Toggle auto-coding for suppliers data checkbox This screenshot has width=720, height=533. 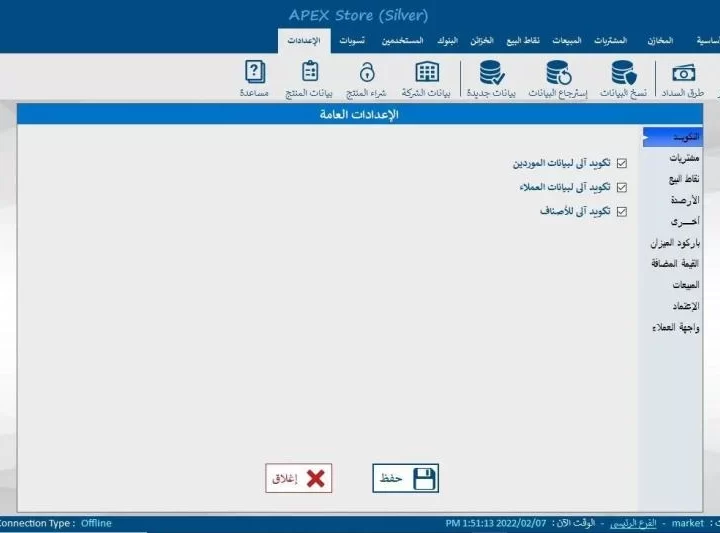622,163
